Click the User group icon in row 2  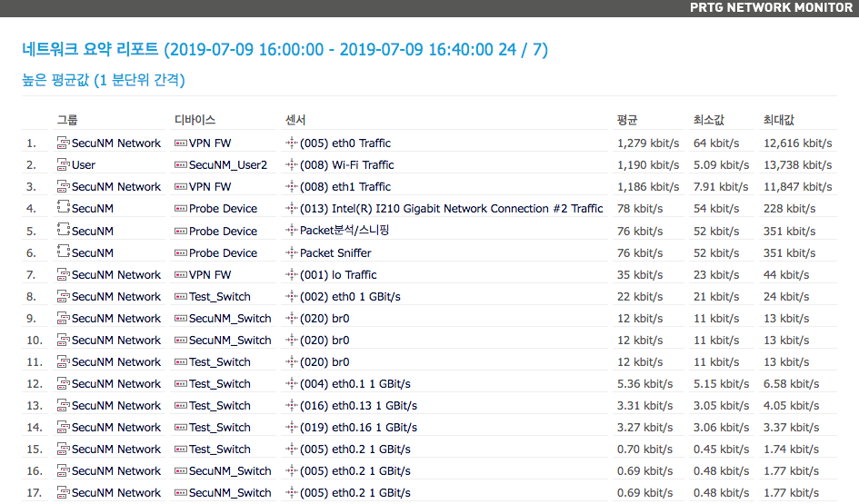click(x=64, y=164)
